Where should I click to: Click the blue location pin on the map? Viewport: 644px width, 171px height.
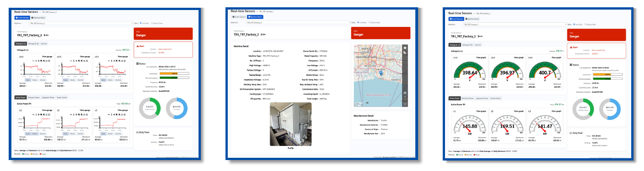point(380,73)
